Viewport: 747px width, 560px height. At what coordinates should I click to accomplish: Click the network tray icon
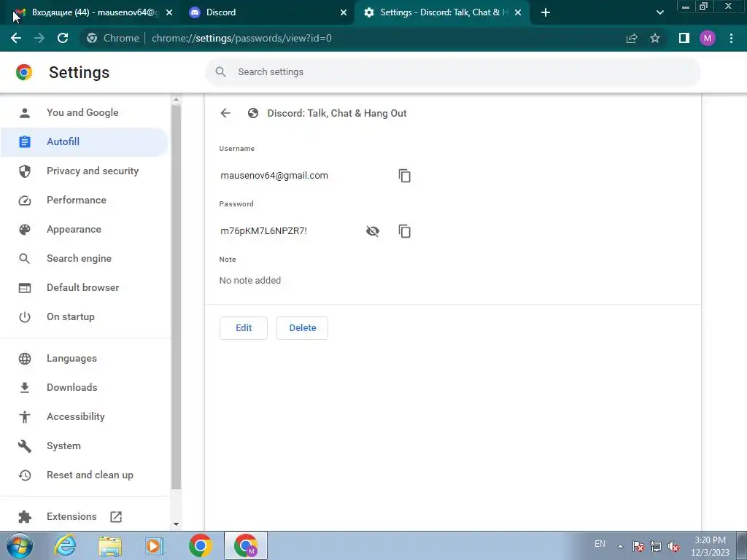[656, 546]
